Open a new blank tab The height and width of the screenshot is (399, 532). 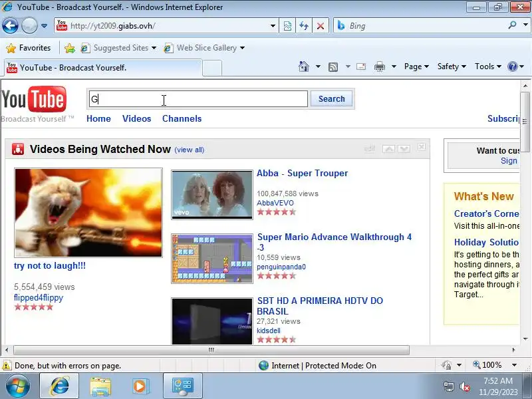(x=212, y=68)
